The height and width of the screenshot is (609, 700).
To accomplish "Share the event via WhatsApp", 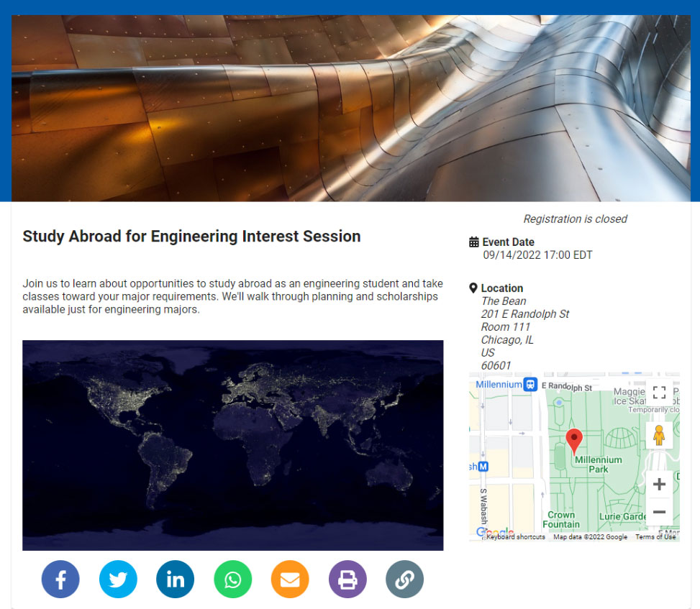I will click(x=232, y=579).
